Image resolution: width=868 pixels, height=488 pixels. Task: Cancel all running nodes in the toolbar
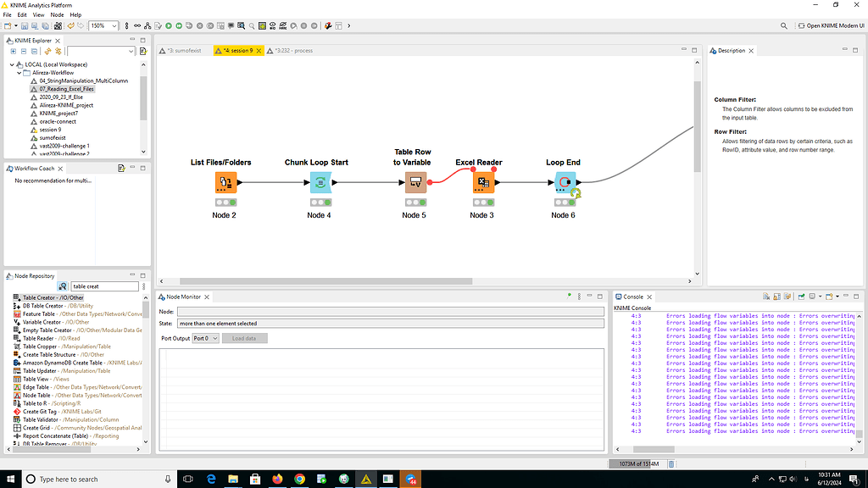[210, 25]
